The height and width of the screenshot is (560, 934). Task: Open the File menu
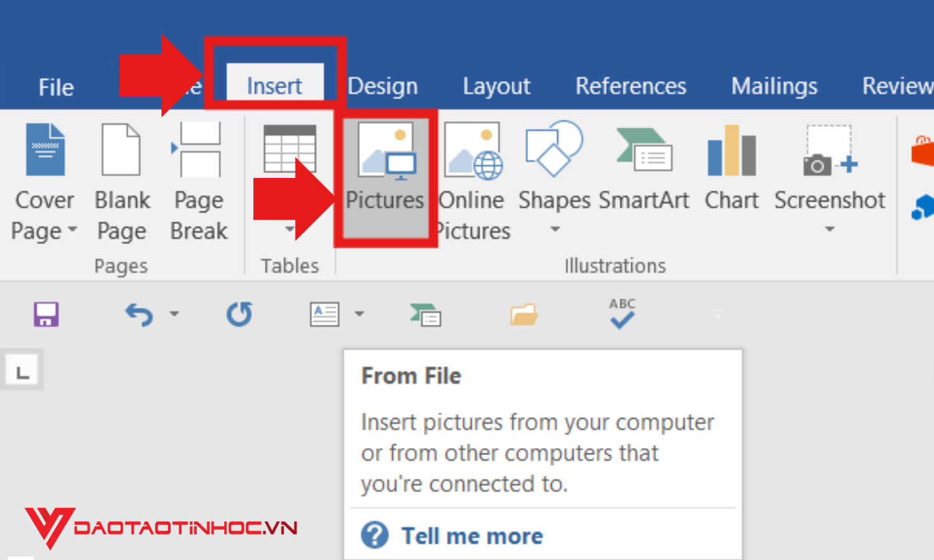pos(56,87)
